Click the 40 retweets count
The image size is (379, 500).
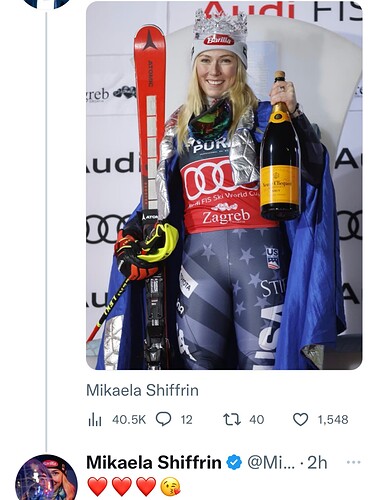tap(257, 420)
